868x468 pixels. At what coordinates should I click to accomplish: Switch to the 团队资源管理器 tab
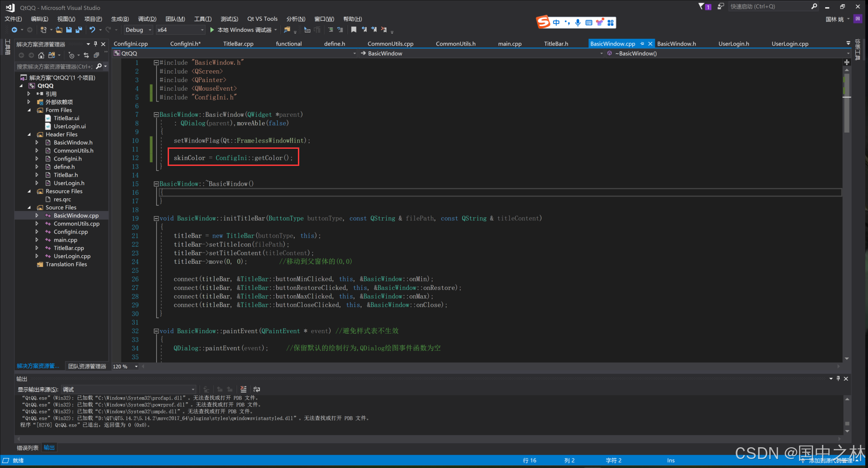(x=87, y=366)
